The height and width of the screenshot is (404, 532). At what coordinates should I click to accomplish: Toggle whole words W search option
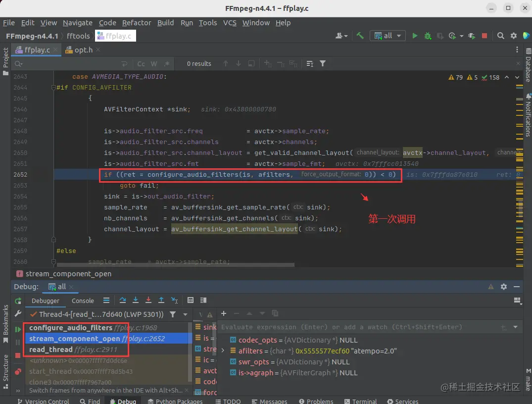pyautogui.click(x=154, y=64)
